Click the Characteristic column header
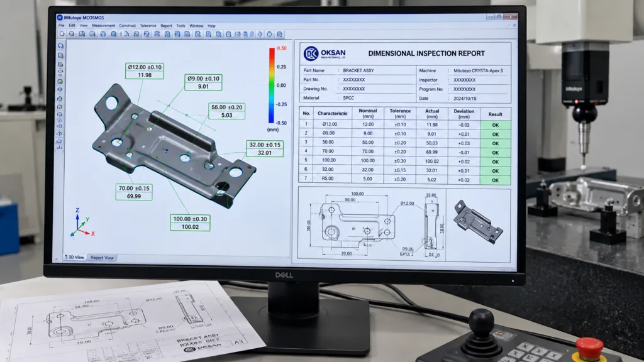The image size is (644, 362). 332,113
